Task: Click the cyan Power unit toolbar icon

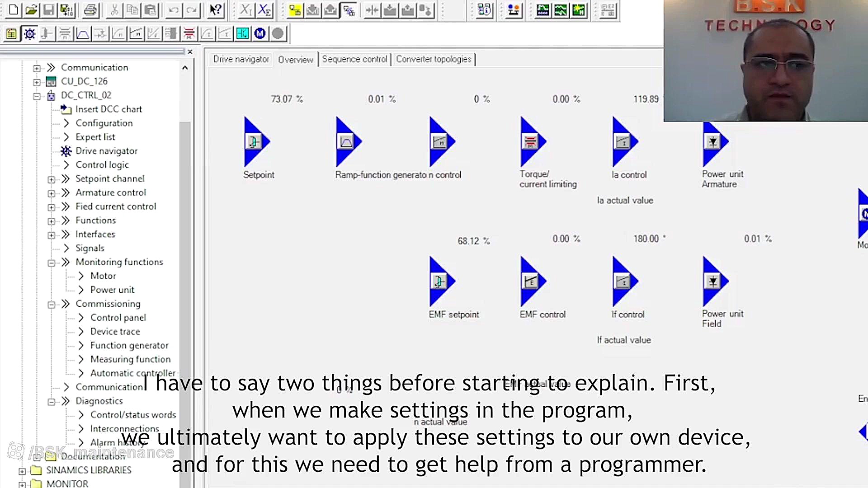Action: [x=242, y=33]
